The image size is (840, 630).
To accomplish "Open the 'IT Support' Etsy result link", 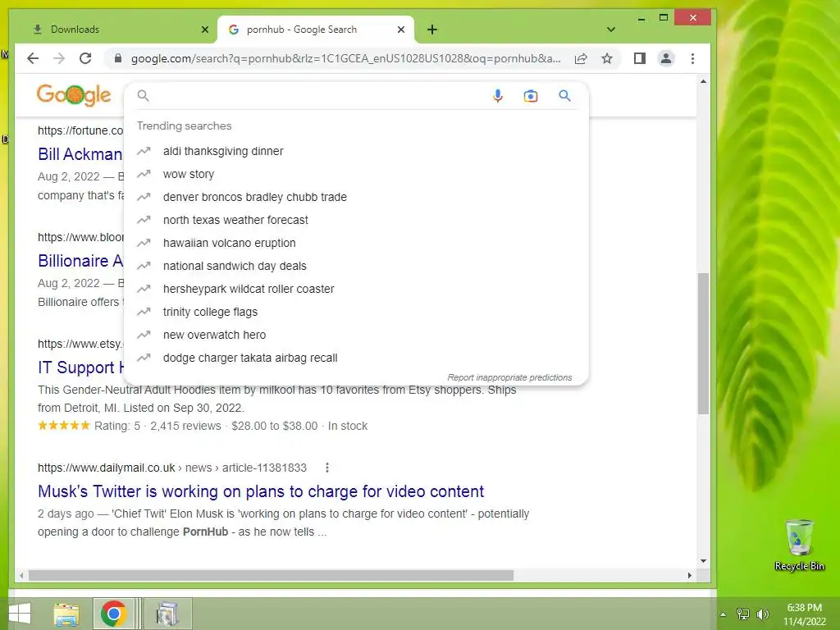I will click(x=80, y=367).
